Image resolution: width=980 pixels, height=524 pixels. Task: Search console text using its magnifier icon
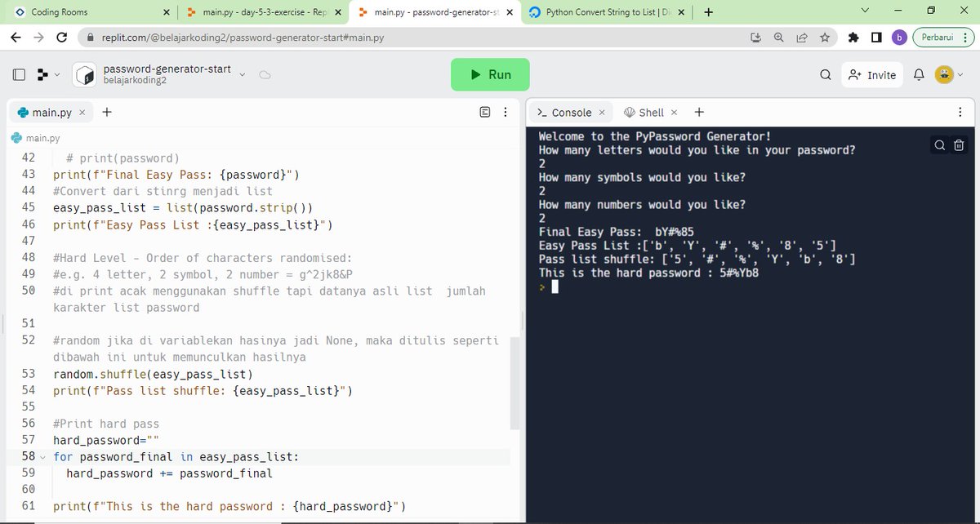[x=938, y=144]
